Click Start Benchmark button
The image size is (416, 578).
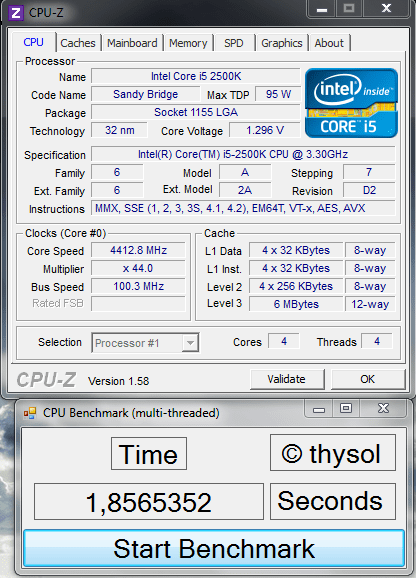[x=214, y=549]
